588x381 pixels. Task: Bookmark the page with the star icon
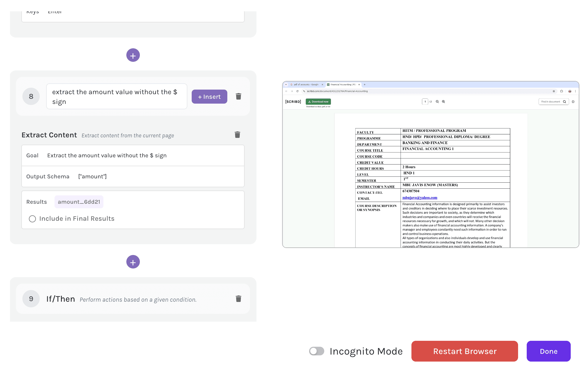pyautogui.click(x=554, y=91)
